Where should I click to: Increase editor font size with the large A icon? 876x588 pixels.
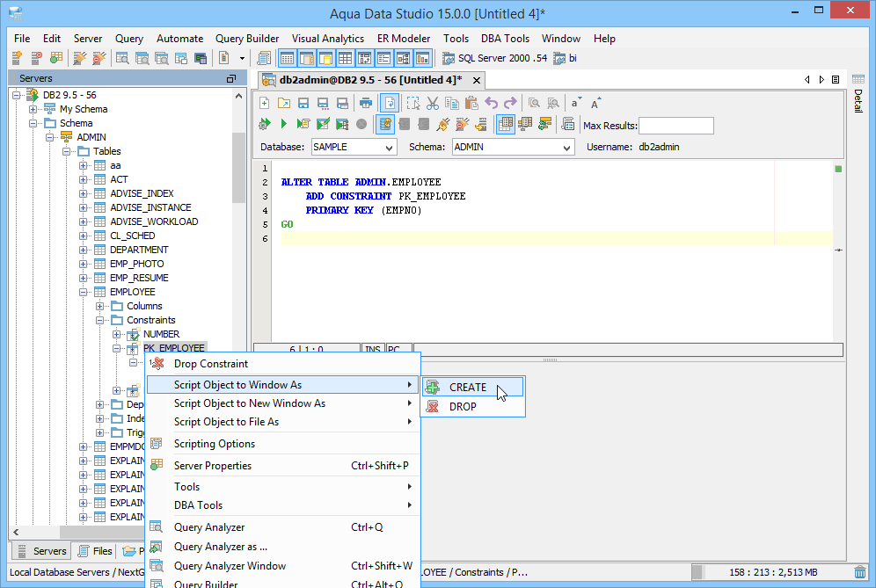click(x=595, y=103)
